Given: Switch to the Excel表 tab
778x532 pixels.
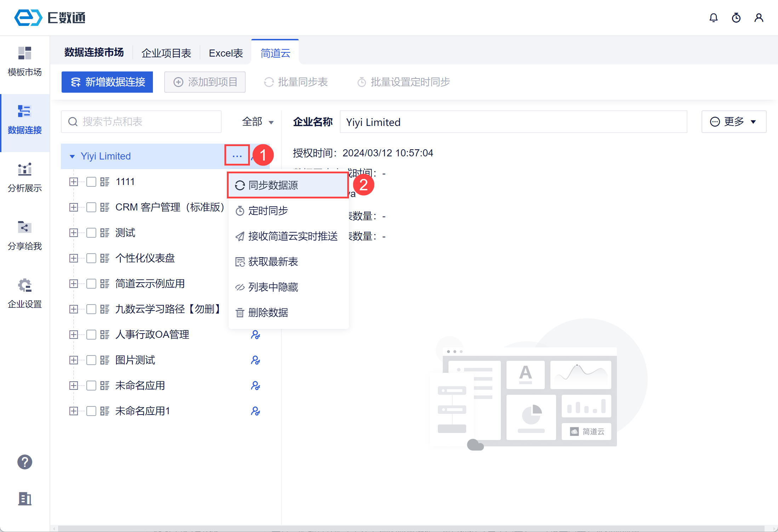Looking at the screenshot, I should [x=226, y=53].
